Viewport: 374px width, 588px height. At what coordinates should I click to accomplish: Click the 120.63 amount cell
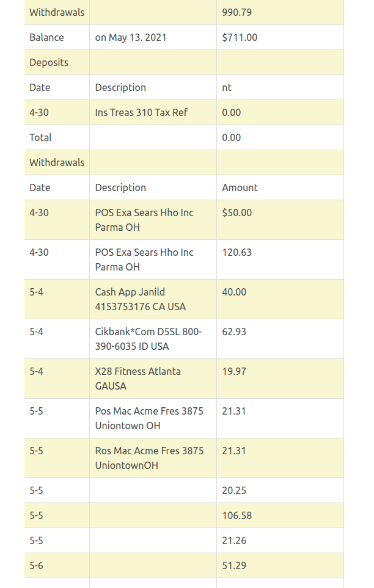tap(237, 252)
